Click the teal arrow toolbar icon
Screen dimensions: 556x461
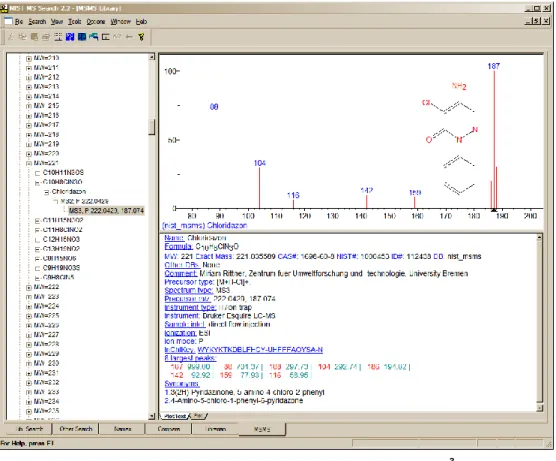[x=94, y=37]
